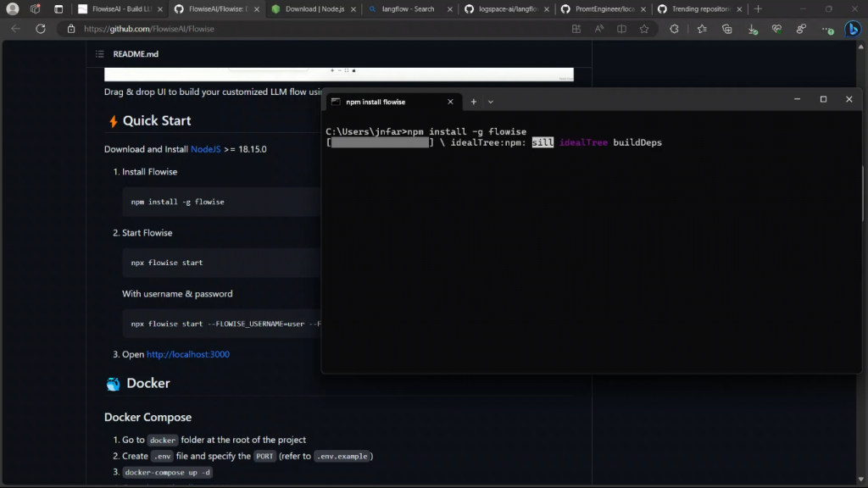
Task: Open the Collections icon in the toolbar
Action: point(726,29)
